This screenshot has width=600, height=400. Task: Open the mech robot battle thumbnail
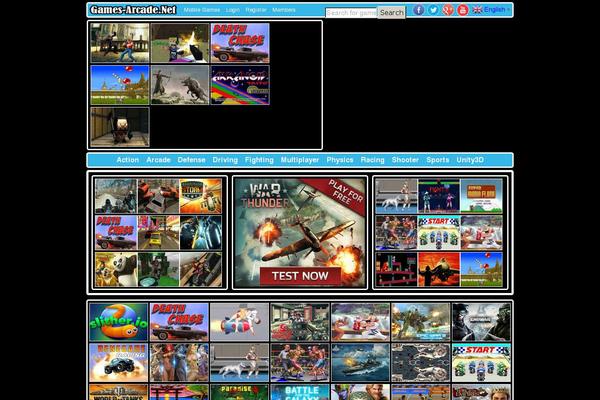[421, 322]
